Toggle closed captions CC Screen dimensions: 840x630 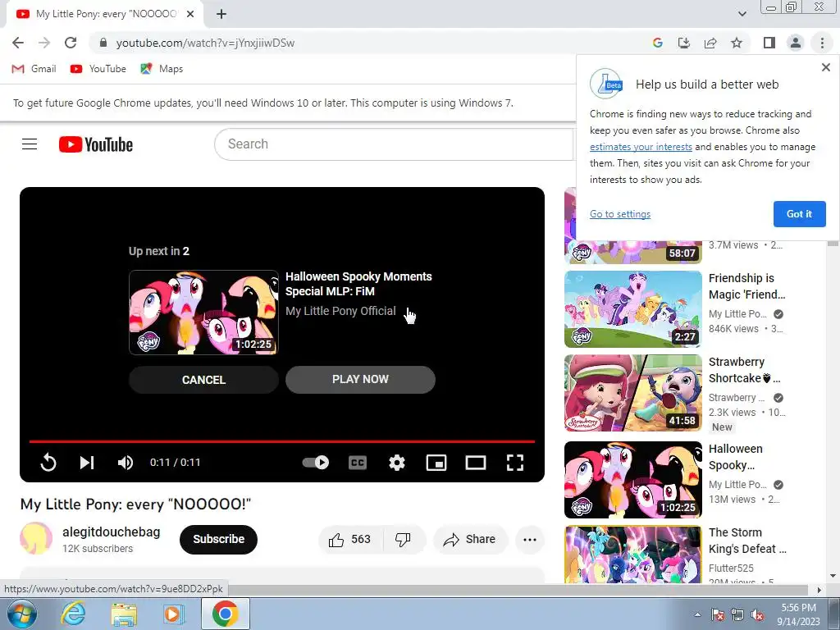point(358,463)
